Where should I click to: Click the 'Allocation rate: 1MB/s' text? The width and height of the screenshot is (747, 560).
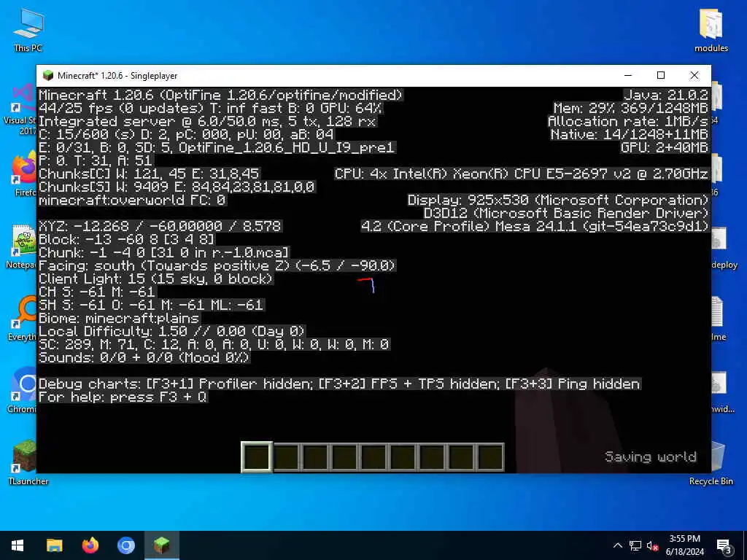[628, 122]
